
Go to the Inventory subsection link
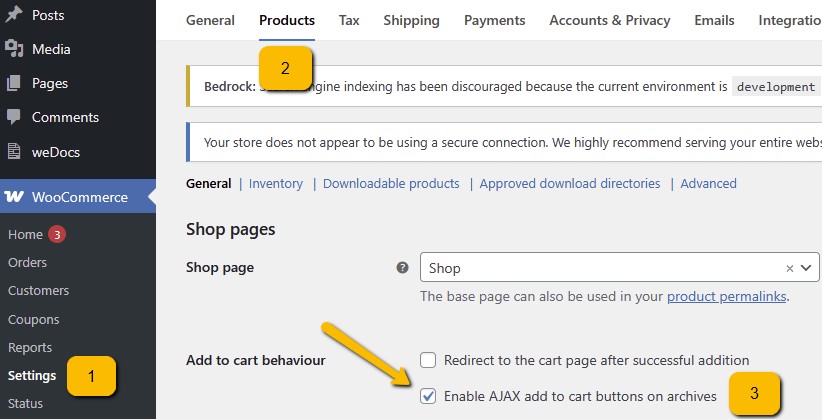pos(276,184)
